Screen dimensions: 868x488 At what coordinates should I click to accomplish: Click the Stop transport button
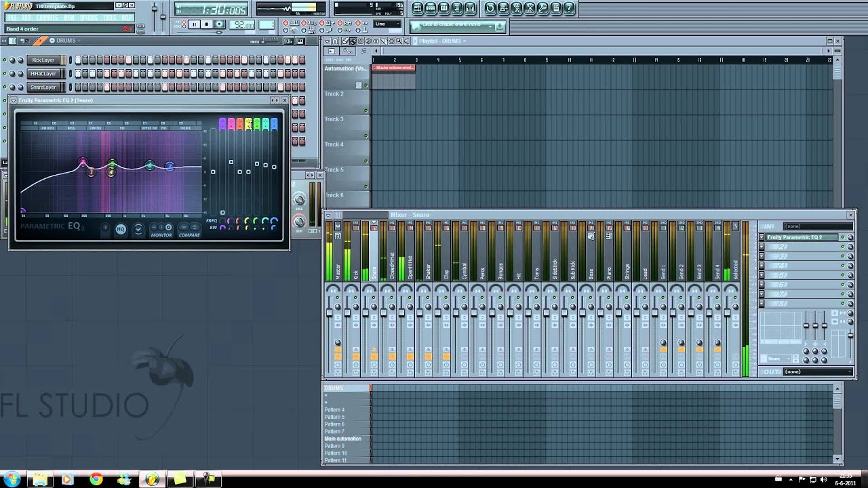click(x=206, y=24)
